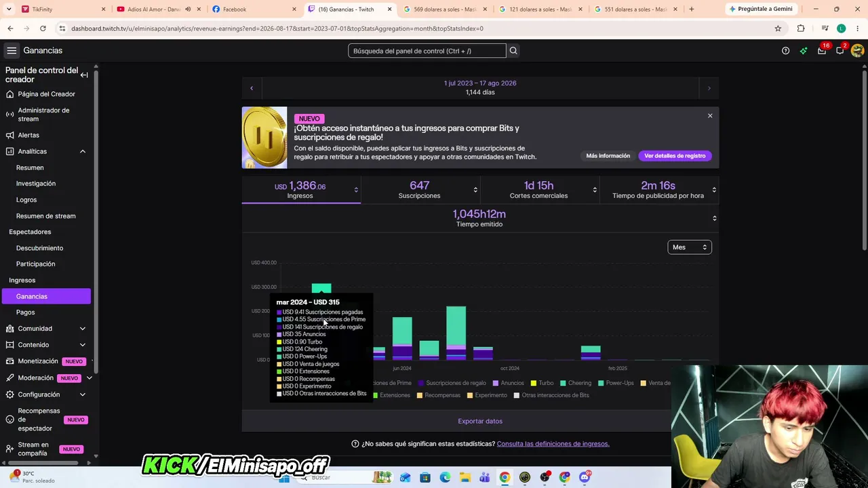Bookmark this page with the star icon
868x488 pixels.
(778, 28)
